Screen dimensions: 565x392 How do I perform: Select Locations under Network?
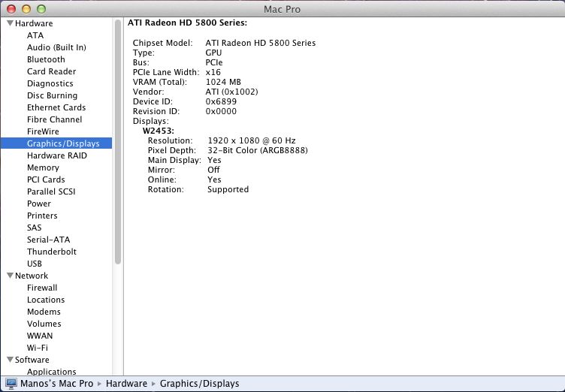coord(46,300)
